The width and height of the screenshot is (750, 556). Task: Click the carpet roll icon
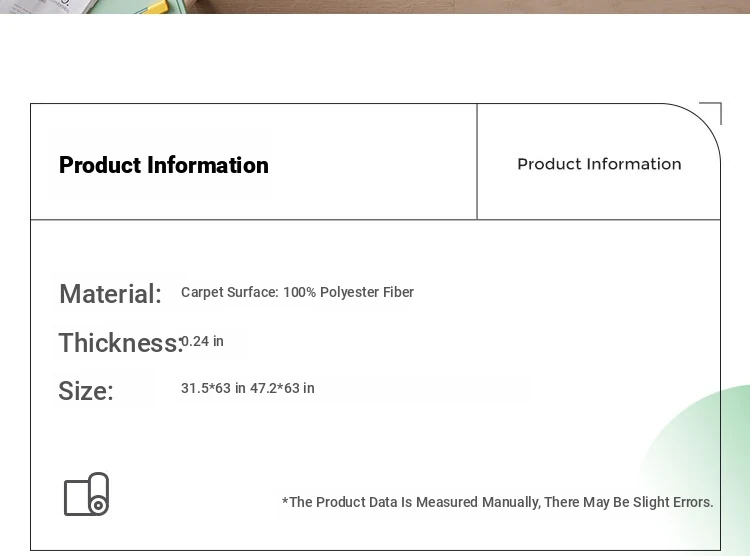coord(87,494)
